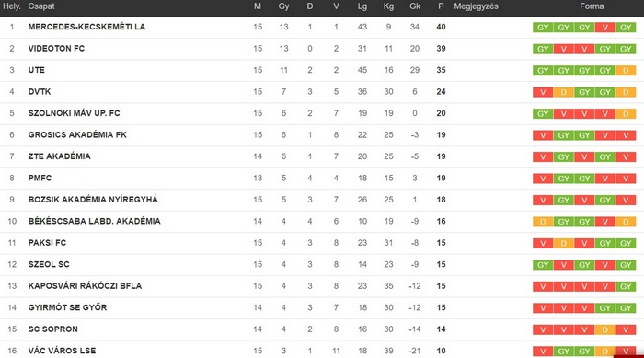Open the MERCEDES-KECSKEMÉTI LA team link
The image size is (644, 358).
(86, 27)
